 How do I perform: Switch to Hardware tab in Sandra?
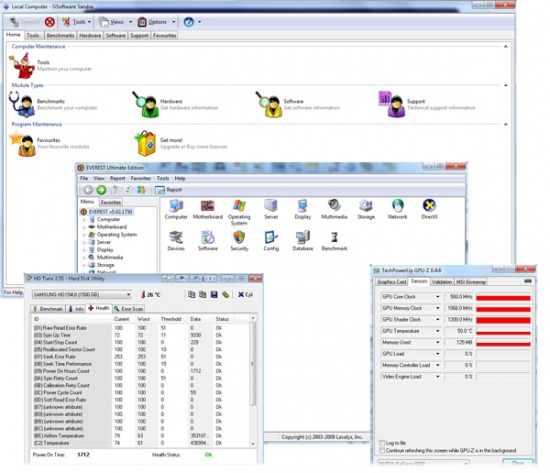[90, 35]
